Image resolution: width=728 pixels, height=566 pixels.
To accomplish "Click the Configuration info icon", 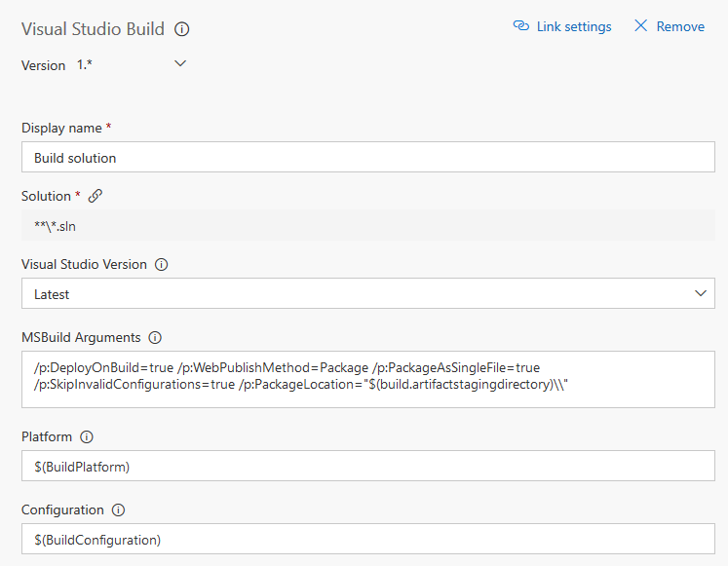I will coord(118,509).
